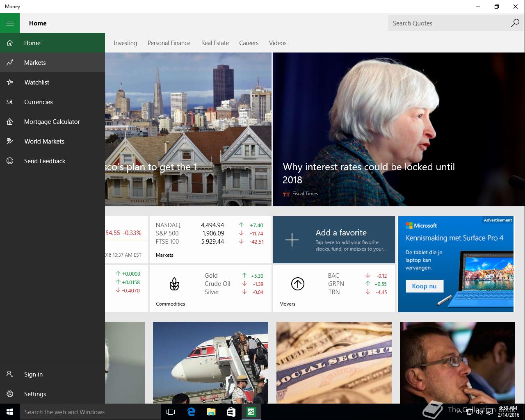
Task: Open the man with glasses article thumbnail
Action: pyautogui.click(x=457, y=363)
